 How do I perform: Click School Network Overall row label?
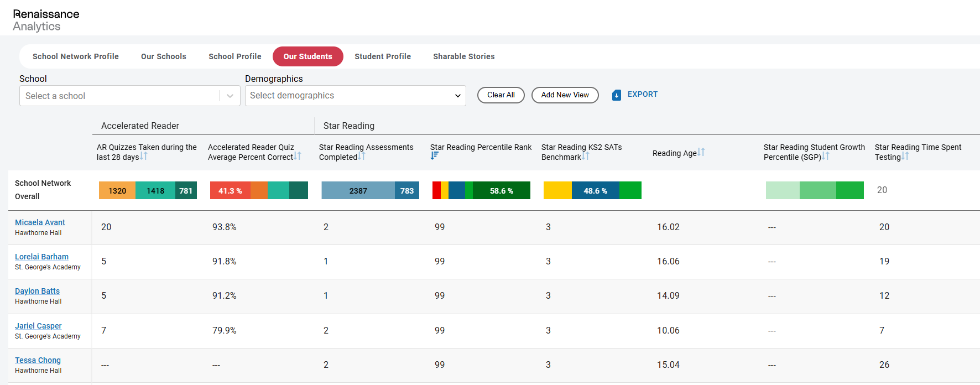(43, 190)
